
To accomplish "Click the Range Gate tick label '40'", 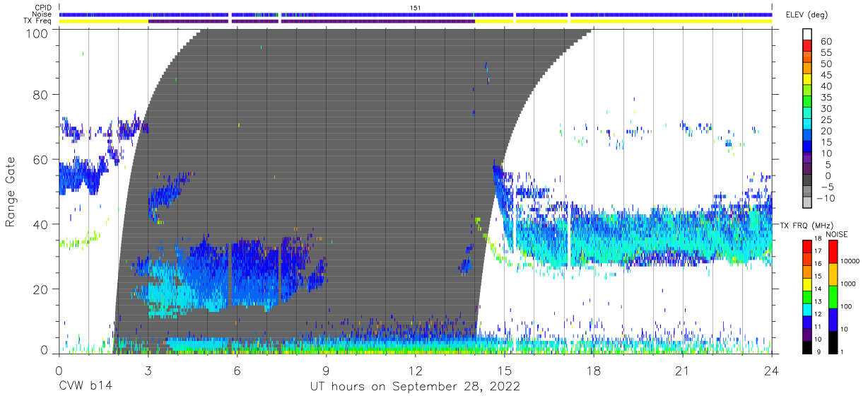I will (x=42, y=224).
